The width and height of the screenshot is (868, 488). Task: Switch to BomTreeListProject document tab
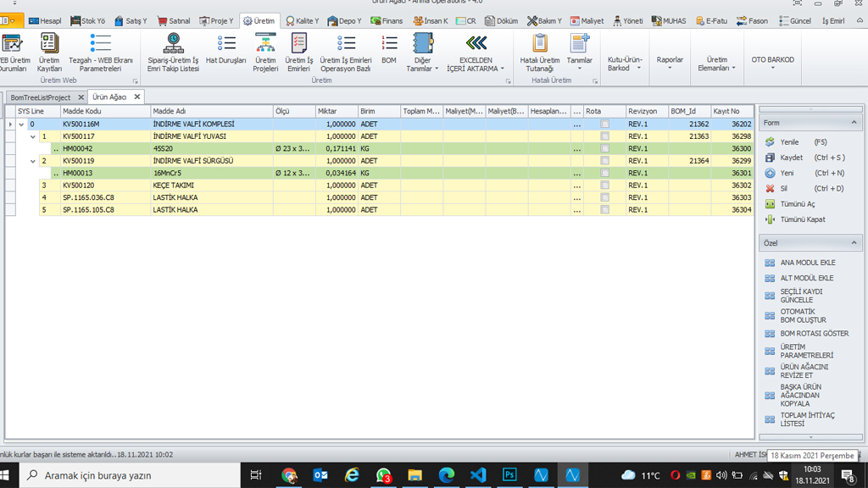tap(41, 97)
